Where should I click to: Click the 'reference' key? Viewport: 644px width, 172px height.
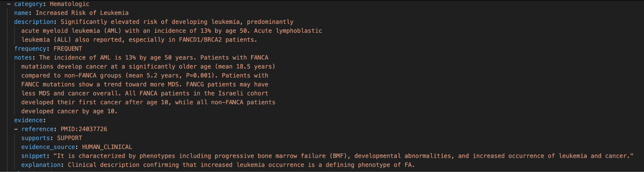click(37, 129)
